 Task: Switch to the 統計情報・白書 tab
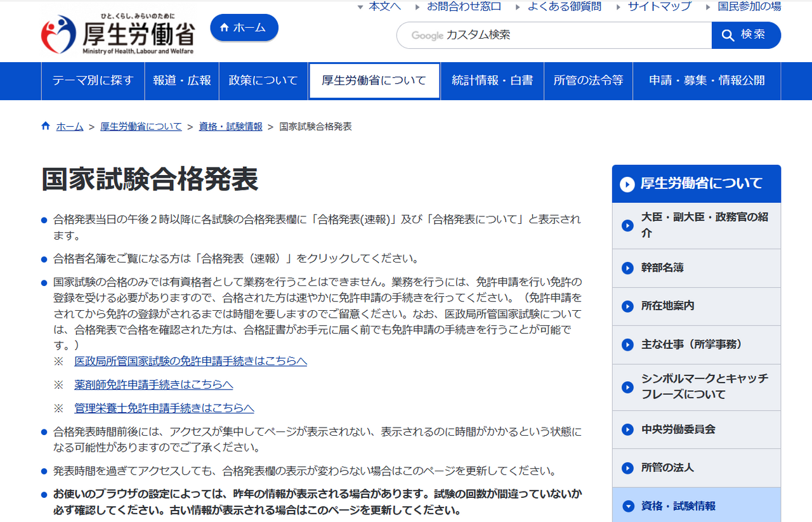(492, 81)
